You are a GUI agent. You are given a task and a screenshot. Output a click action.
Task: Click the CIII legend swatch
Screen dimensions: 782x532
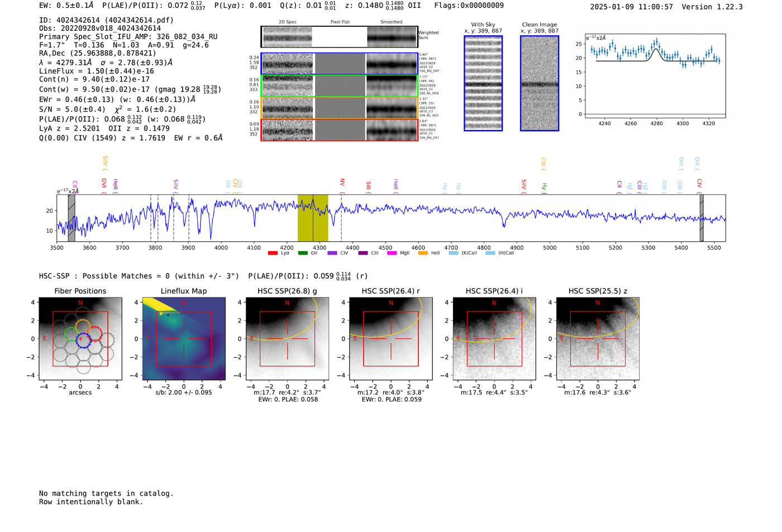(363, 253)
